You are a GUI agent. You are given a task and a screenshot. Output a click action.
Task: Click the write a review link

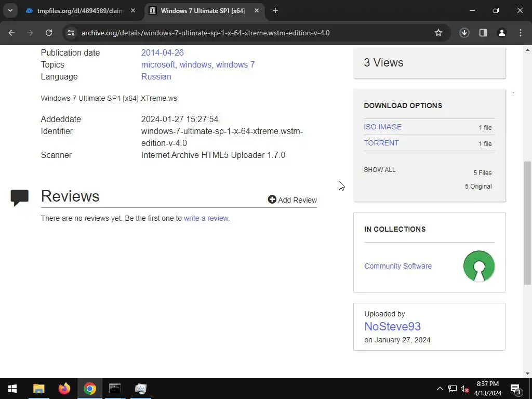[x=206, y=218]
